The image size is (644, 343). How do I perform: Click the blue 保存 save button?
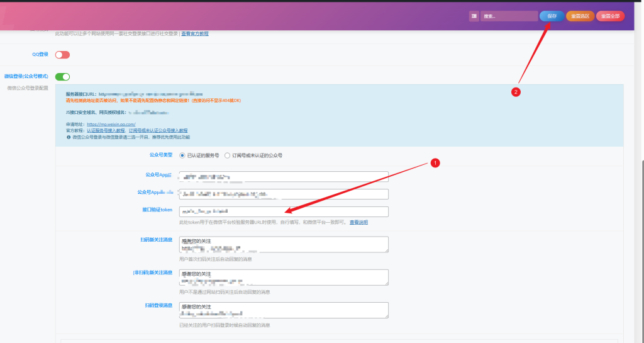pos(552,16)
